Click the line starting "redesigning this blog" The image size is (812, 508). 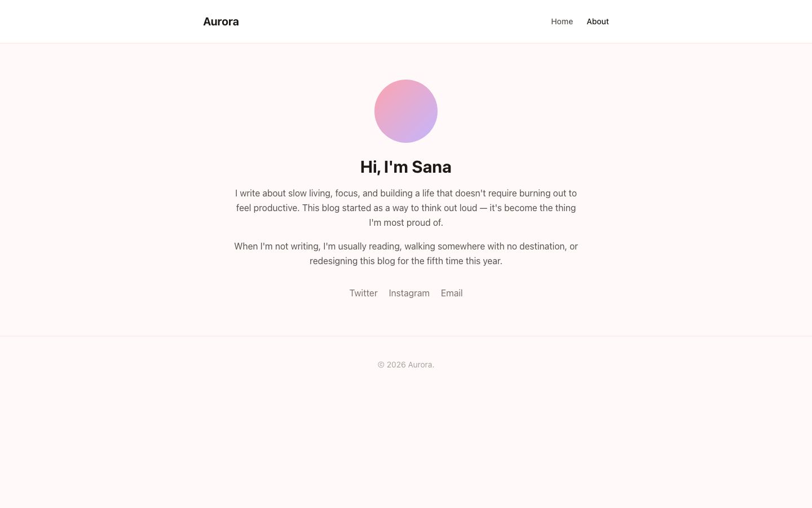406,261
